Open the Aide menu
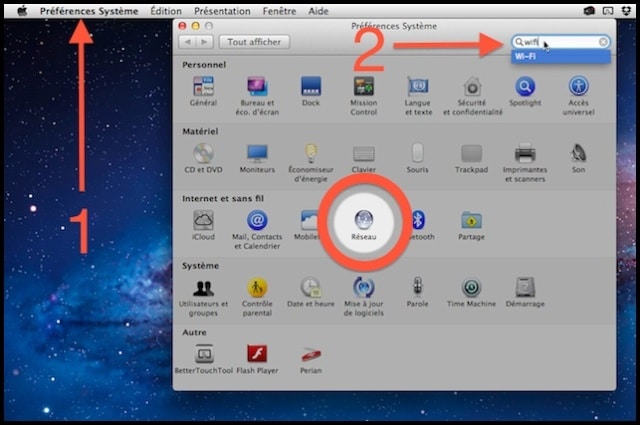 318,11
